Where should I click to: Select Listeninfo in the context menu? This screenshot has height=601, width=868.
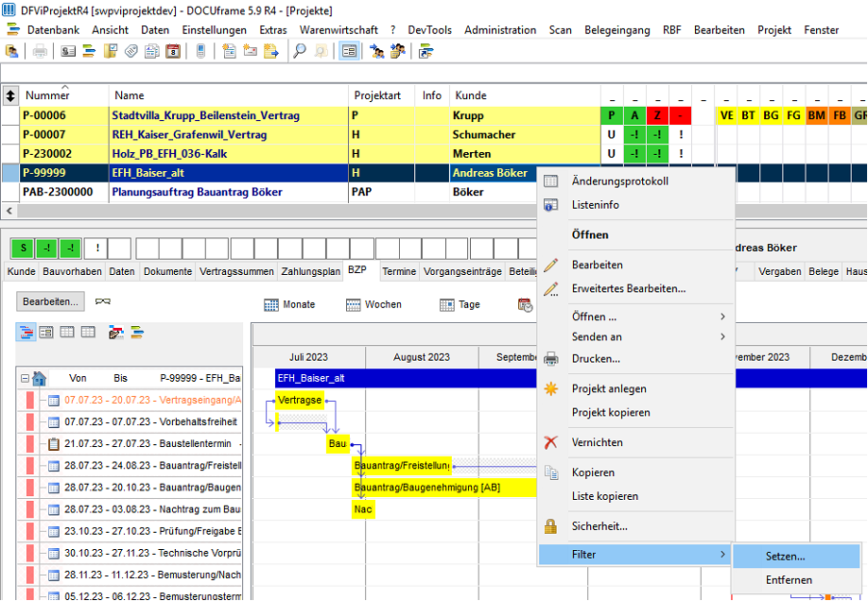[635, 205]
